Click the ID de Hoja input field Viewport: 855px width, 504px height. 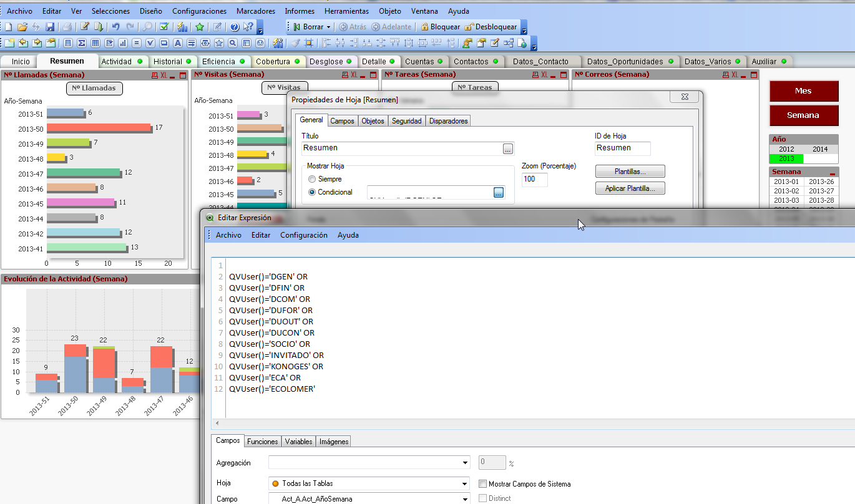point(622,148)
